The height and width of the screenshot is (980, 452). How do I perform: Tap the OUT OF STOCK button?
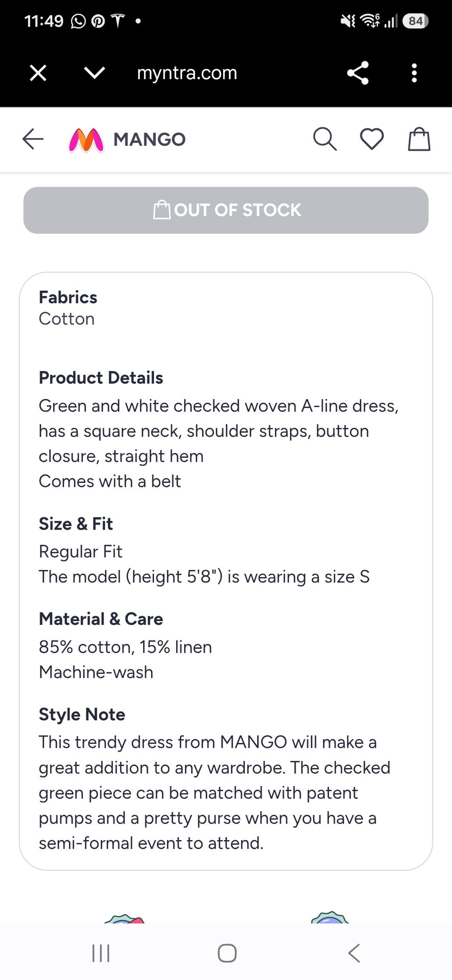coord(226,210)
